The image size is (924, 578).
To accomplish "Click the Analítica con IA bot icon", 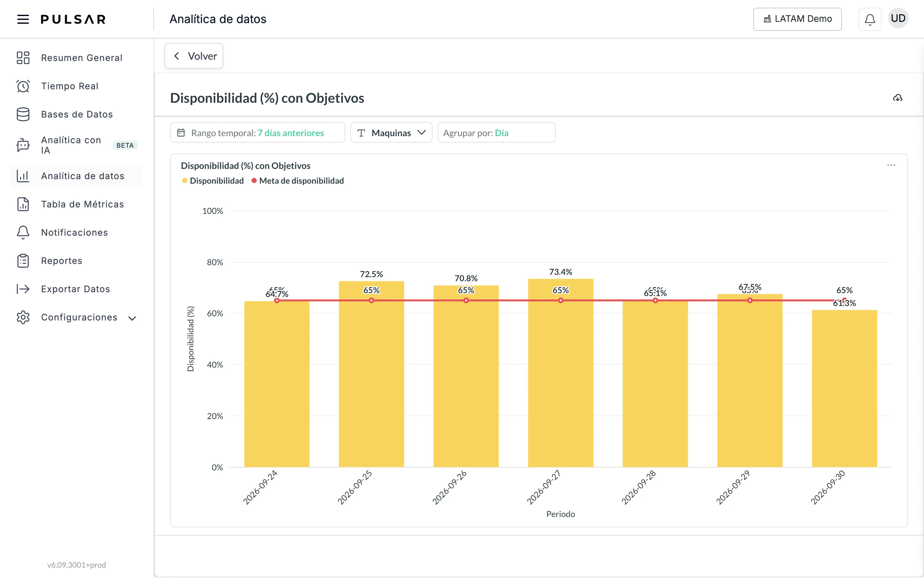I will coord(23,145).
